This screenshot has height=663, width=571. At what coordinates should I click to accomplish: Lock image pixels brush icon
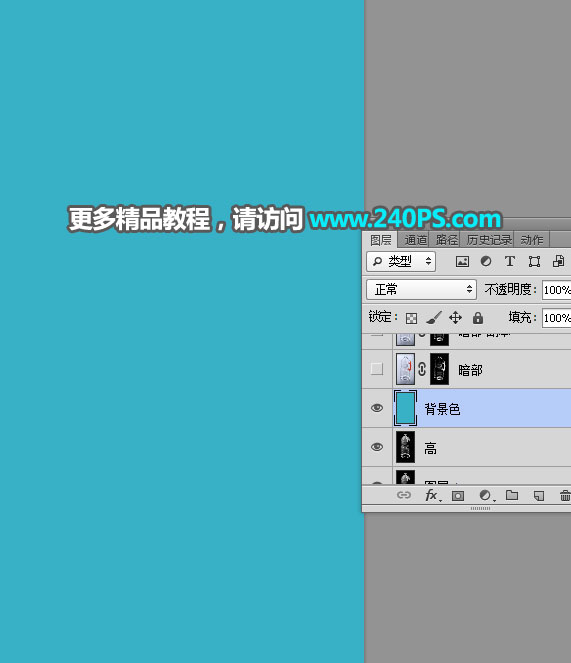point(434,318)
